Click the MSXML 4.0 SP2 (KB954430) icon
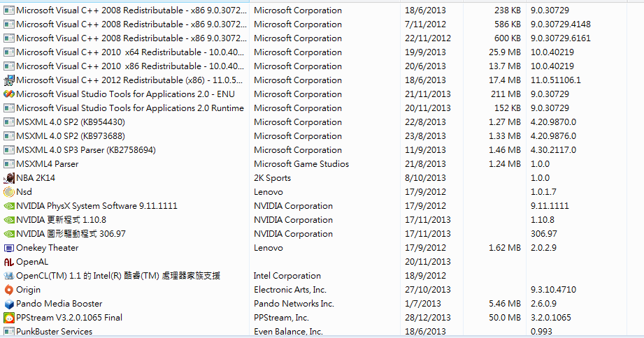Viewport: 644px width, 338px height. pos(8,122)
